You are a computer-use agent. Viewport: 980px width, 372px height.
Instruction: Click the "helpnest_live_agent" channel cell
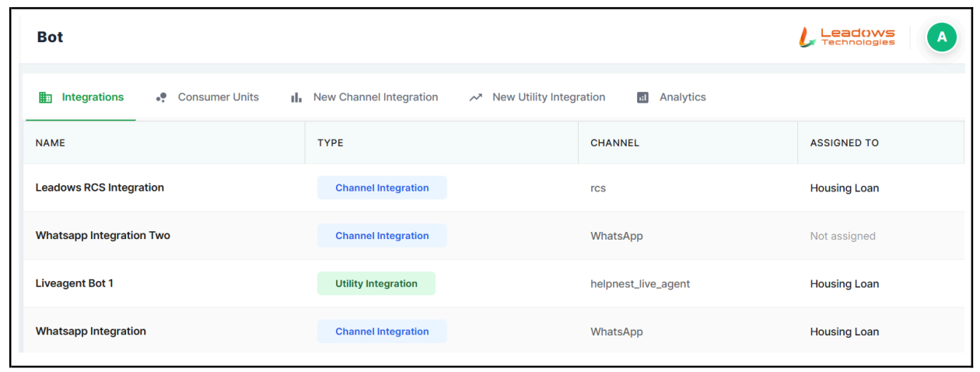tap(640, 284)
